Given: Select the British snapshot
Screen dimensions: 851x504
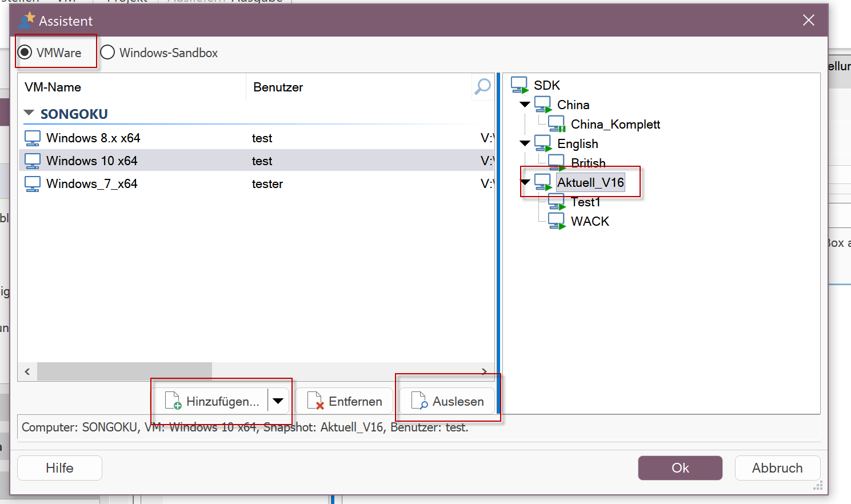Looking at the screenshot, I should pos(588,163).
